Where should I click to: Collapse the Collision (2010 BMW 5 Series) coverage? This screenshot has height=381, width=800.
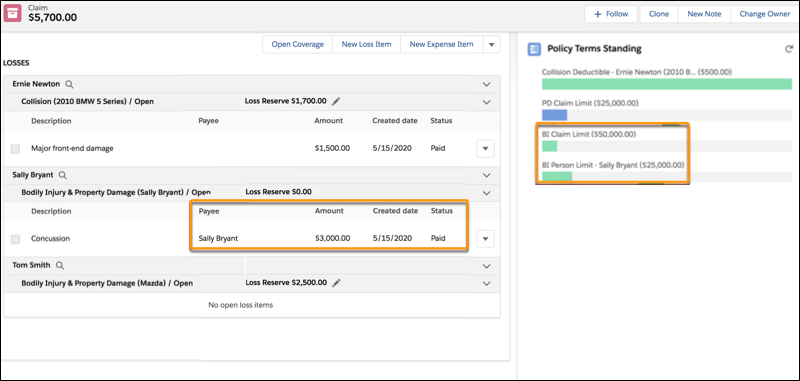pyautogui.click(x=486, y=102)
